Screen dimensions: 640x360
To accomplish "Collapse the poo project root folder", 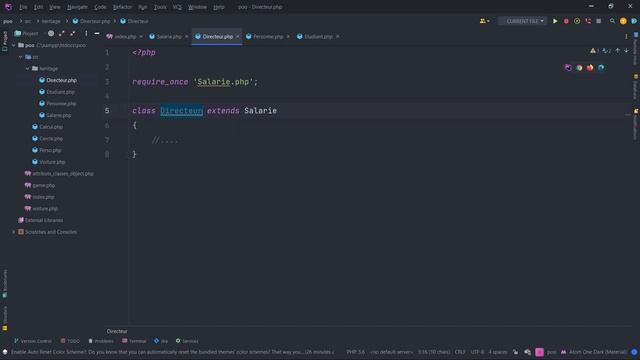I will (13, 45).
